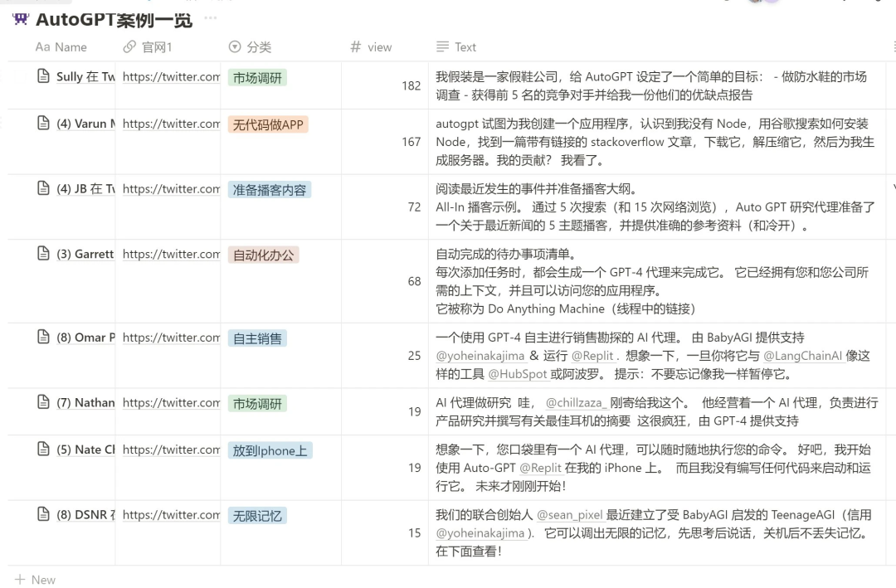Viewport: 896px width, 588px height.
Task: Click the 市场调研 tag in Sully row
Action: [x=257, y=78]
